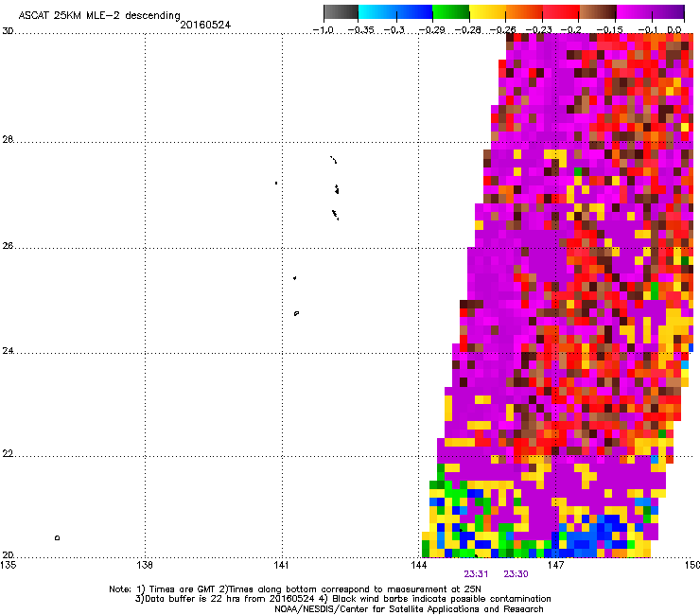Select the longitude label 138
Viewport: 700px width, 615px height.
coord(145,565)
